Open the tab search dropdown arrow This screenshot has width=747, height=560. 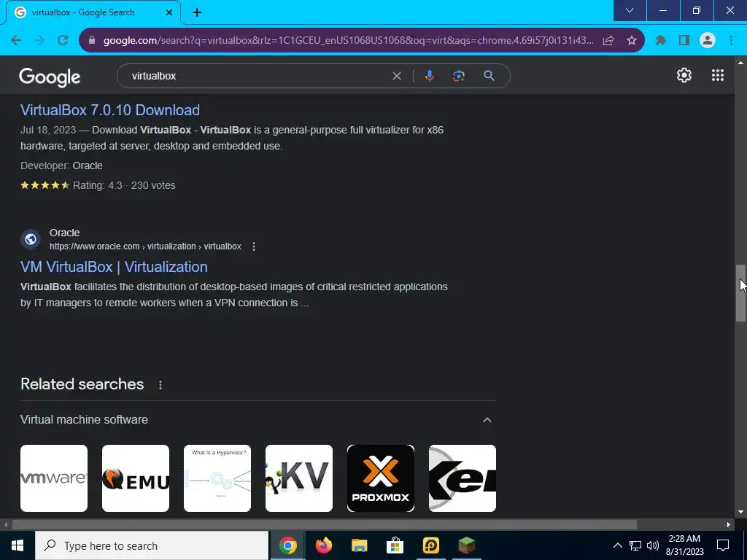pos(630,10)
